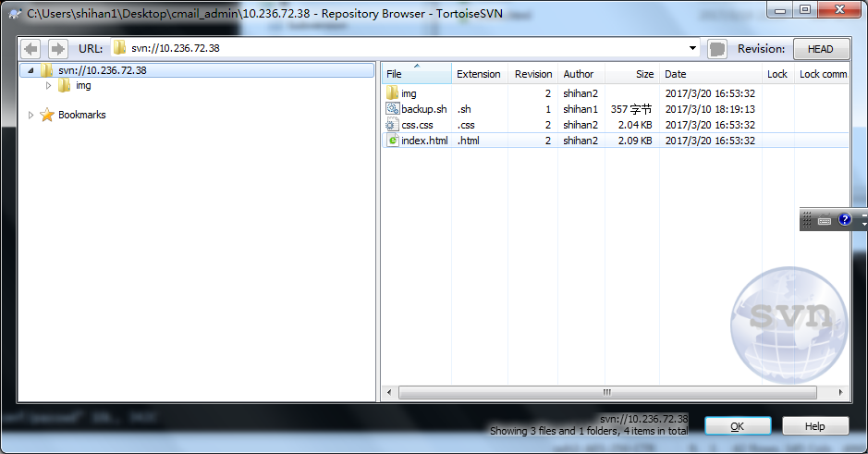Select the index.html file name

[424, 140]
